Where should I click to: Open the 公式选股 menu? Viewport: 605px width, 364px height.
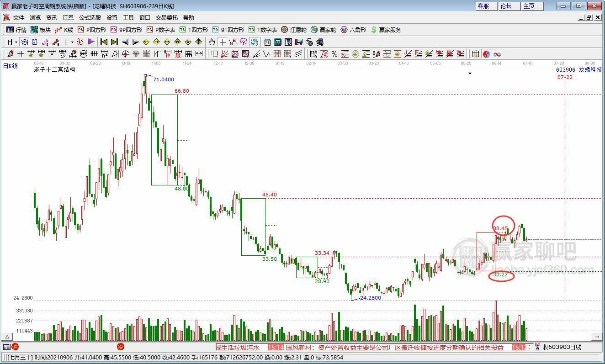90,18
